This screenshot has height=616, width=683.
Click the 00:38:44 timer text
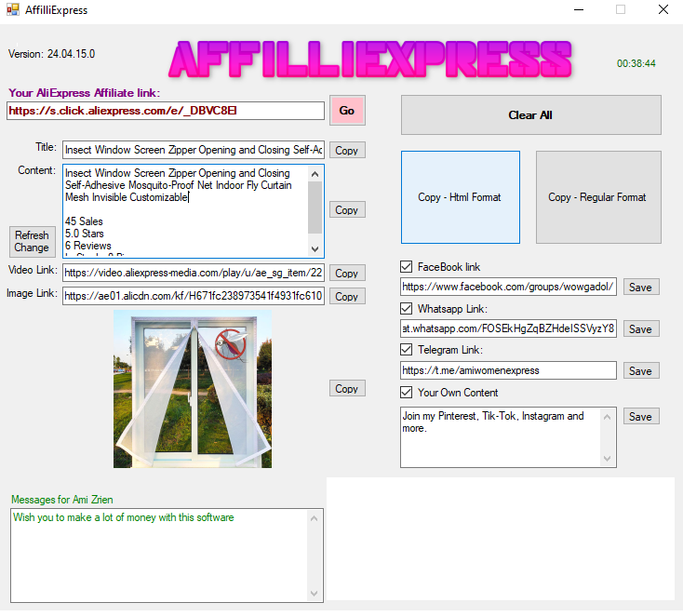(636, 63)
